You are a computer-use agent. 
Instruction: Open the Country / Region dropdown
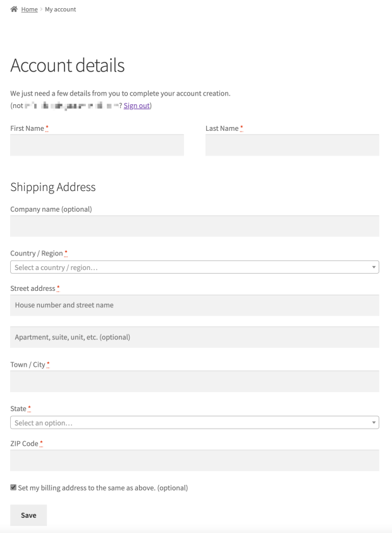coord(190,267)
